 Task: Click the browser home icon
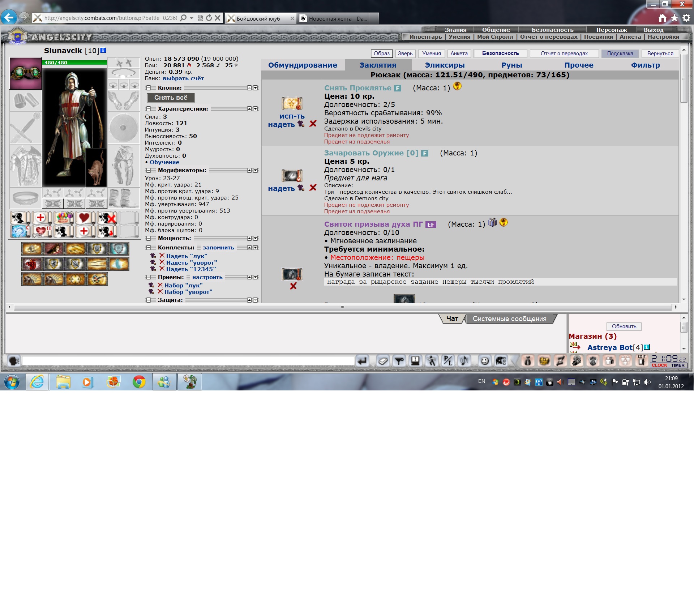pyautogui.click(x=662, y=18)
